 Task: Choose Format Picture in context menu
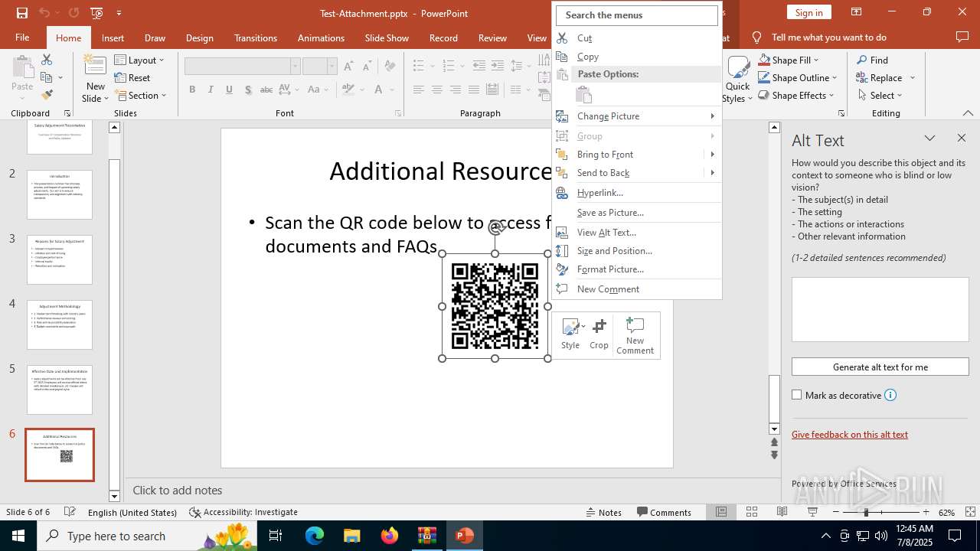[x=638, y=269]
